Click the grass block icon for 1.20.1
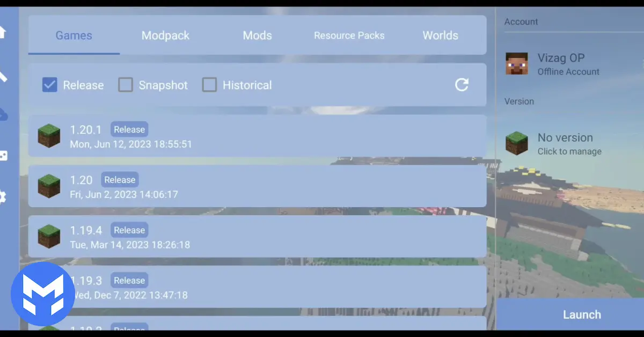 pos(49,136)
